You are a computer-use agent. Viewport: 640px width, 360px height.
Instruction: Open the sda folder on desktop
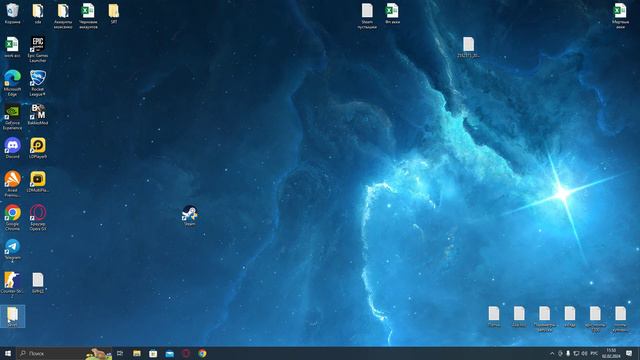click(38, 13)
